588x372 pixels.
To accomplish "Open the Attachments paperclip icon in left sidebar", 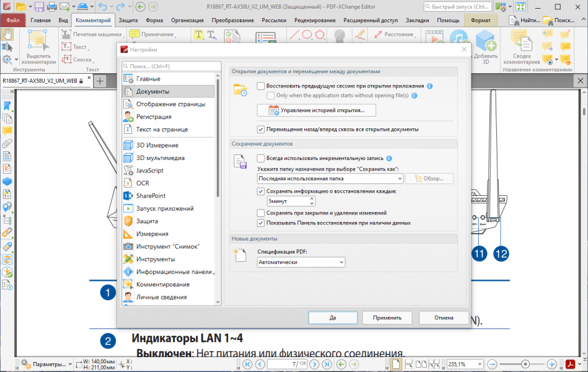I will pos(7,143).
